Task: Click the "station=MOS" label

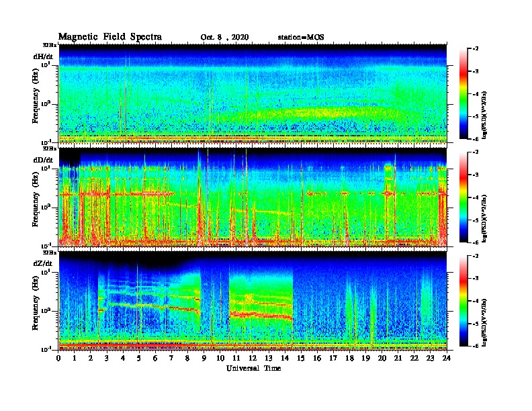Action: tap(301, 38)
